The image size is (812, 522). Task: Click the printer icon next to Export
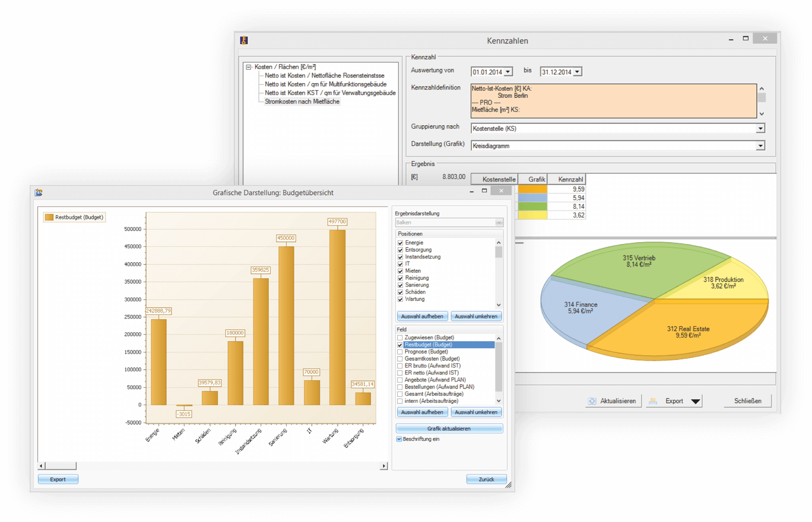point(652,401)
